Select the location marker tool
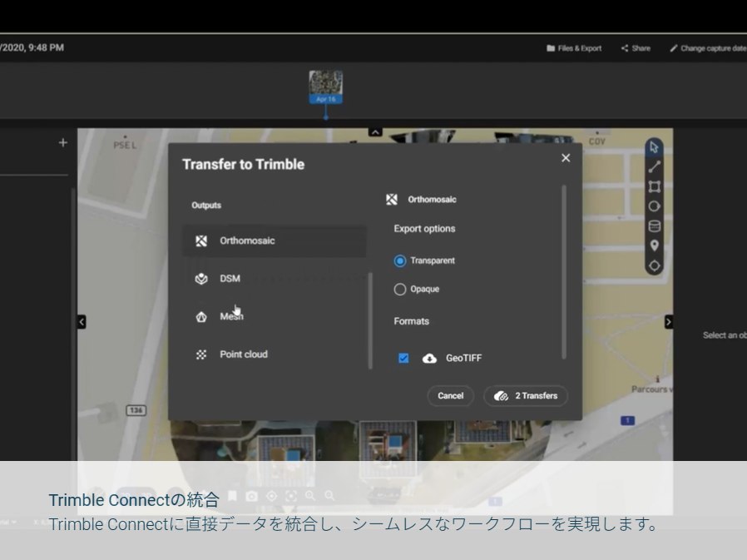The height and width of the screenshot is (560, 747). [654, 245]
